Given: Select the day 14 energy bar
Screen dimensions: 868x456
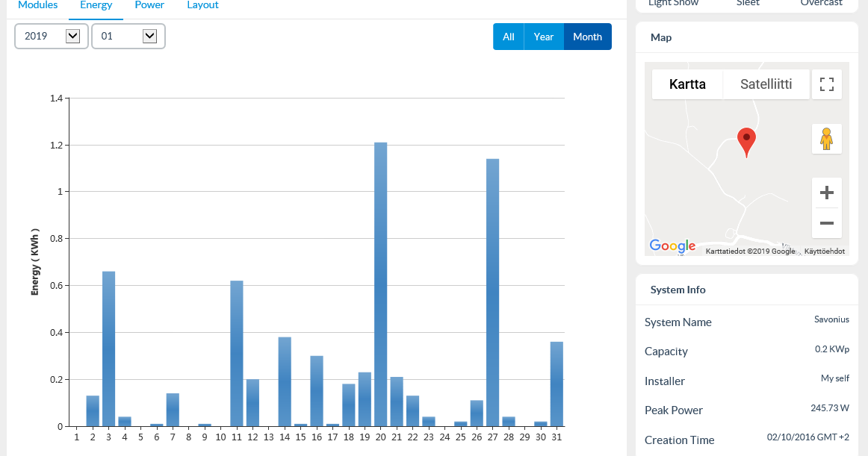Looking at the screenshot, I should (x=285, y=382).
